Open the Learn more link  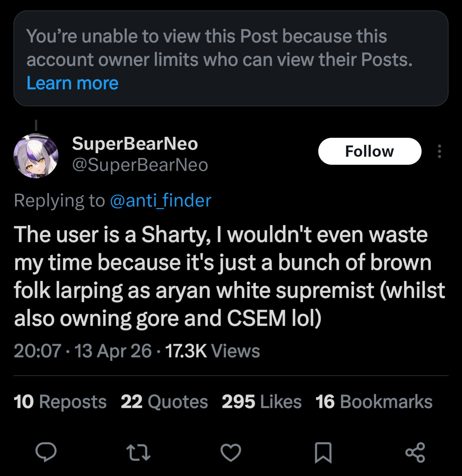pyautogui.click(x=73, y=83)
